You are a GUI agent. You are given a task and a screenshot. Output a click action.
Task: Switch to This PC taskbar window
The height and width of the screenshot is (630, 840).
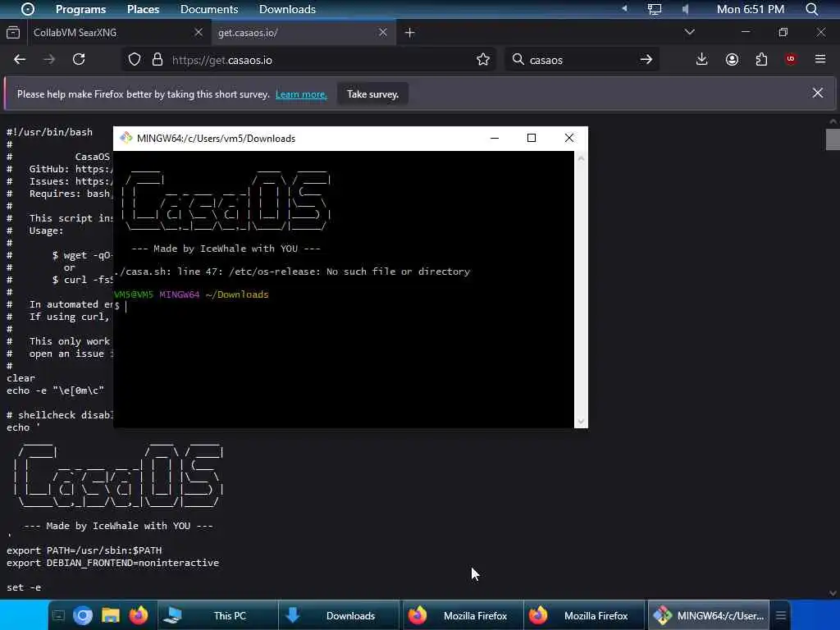tap(218, 615)
